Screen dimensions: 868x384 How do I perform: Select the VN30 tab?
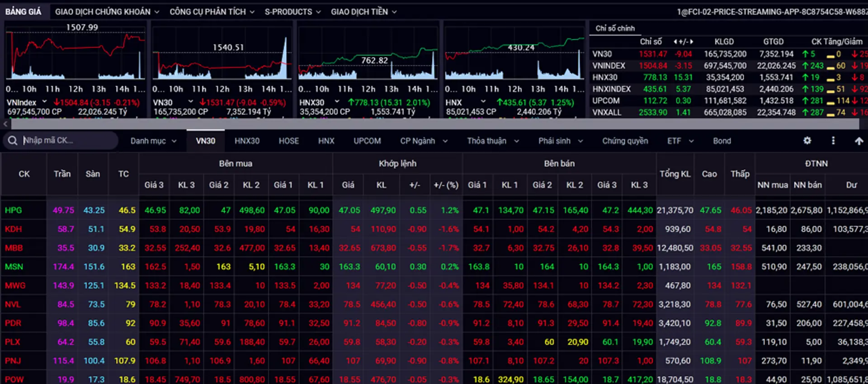click(x=206, y=141)
